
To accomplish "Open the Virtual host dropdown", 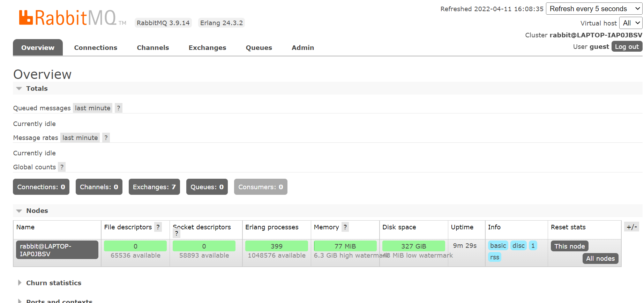I will [631, 23].
